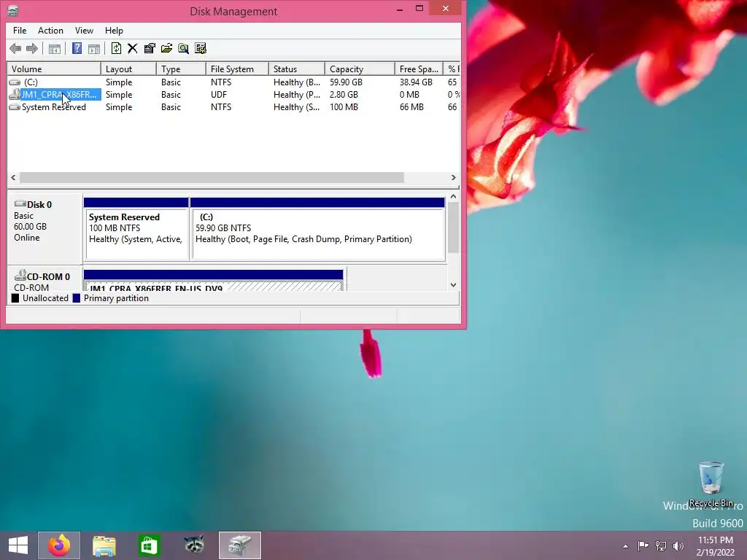Viewport: 747px width, 560px height.
Task: Click the volume speaker tray icon
Action: [x=678, y=546]
